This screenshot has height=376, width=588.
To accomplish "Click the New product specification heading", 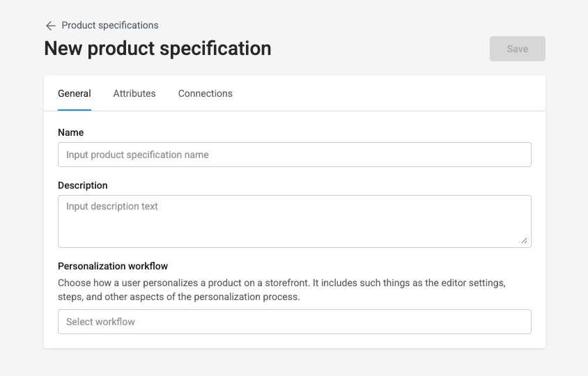I will 157,49.
